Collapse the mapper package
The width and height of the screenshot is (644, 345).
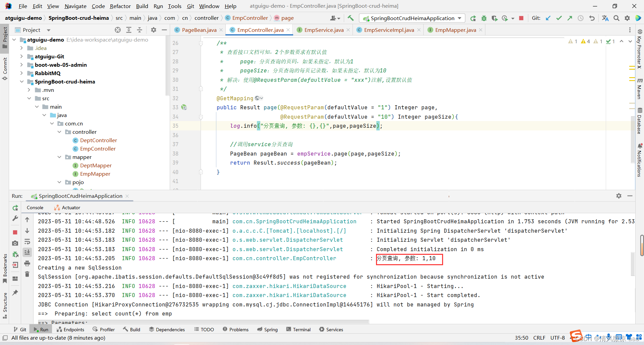(59, 157)
